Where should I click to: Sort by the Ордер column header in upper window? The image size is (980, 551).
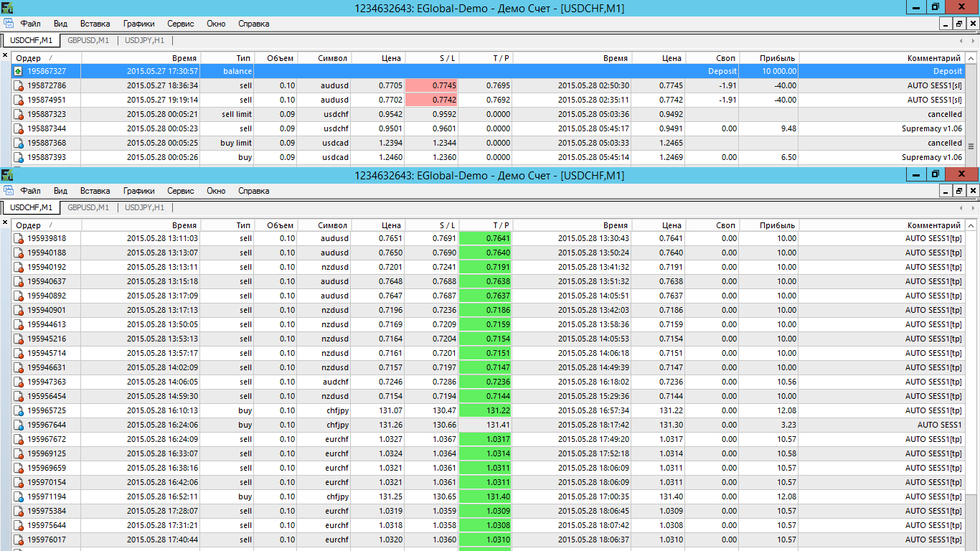(47, 58)
